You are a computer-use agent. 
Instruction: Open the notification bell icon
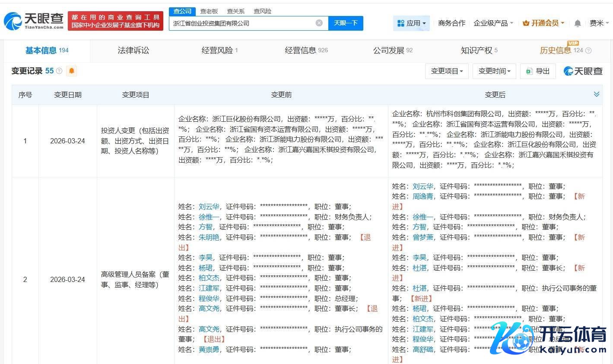(x=577, y=23)
